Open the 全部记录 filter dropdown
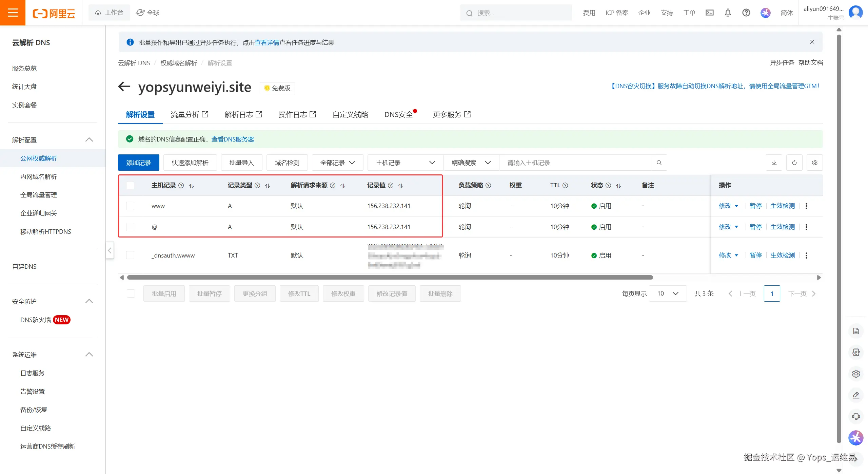868x474 pixels. (x=337, y=163)
